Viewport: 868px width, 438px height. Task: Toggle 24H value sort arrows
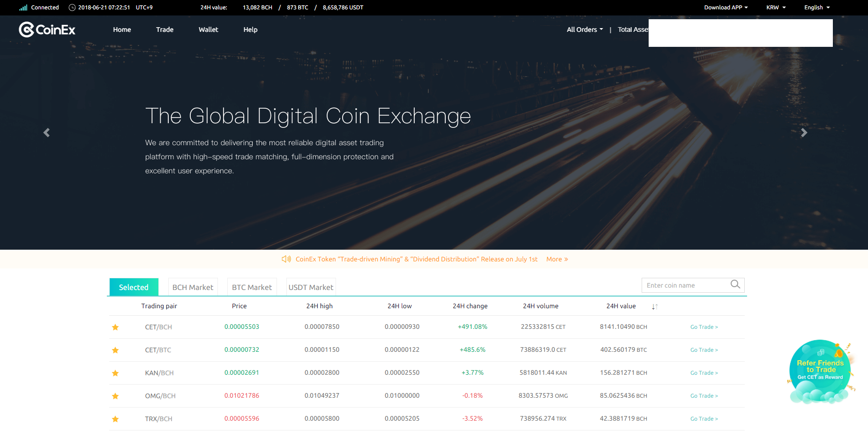point(655,306)
